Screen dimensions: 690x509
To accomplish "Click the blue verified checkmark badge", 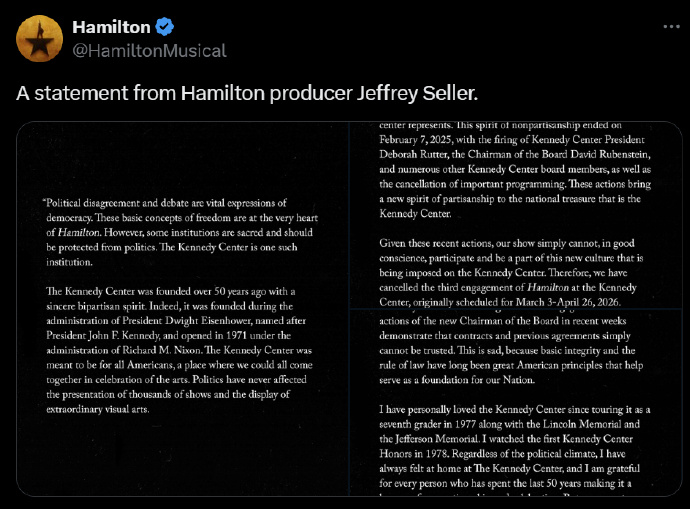I will (165, 27).
